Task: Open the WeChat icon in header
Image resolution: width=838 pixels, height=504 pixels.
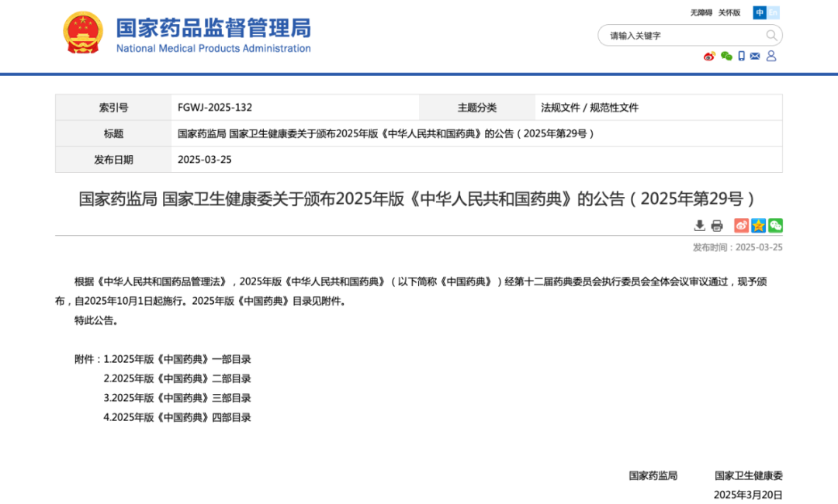Action: tap(726, 56)
